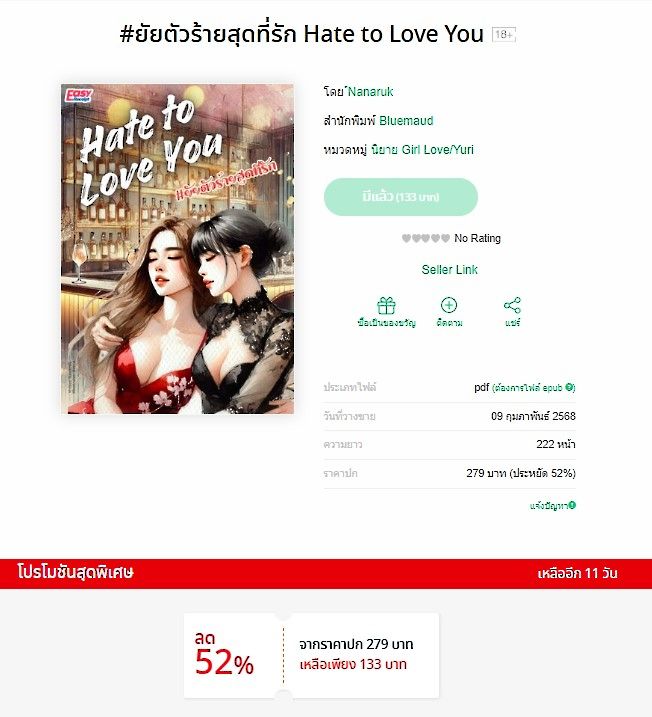Screen dimensions: 652x717
Task: Click the first heart rating icon
Action: pos(406,238)
